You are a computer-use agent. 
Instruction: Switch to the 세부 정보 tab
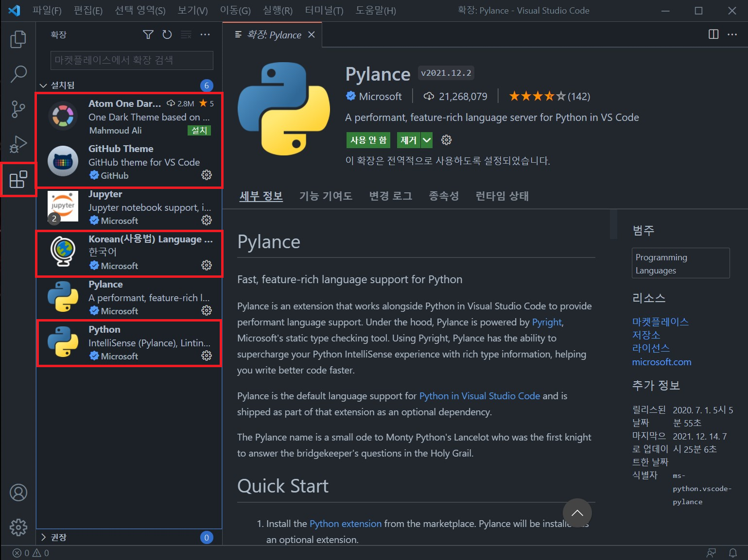(261, 196)
